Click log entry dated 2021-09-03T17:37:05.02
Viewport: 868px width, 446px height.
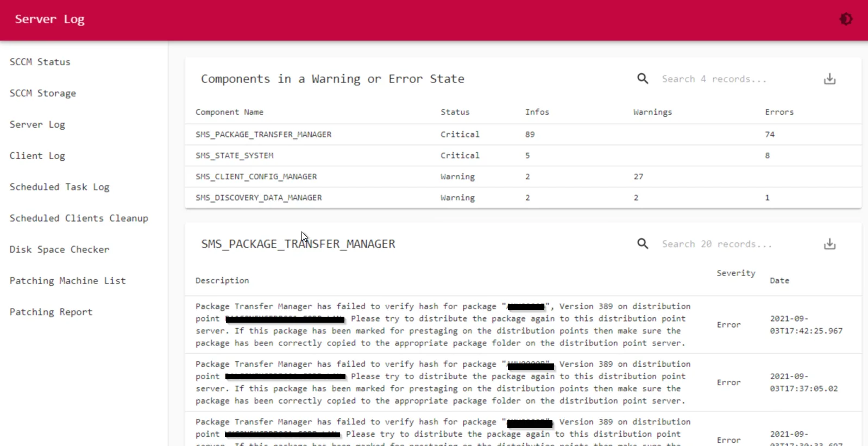click(x=523, y=382)
